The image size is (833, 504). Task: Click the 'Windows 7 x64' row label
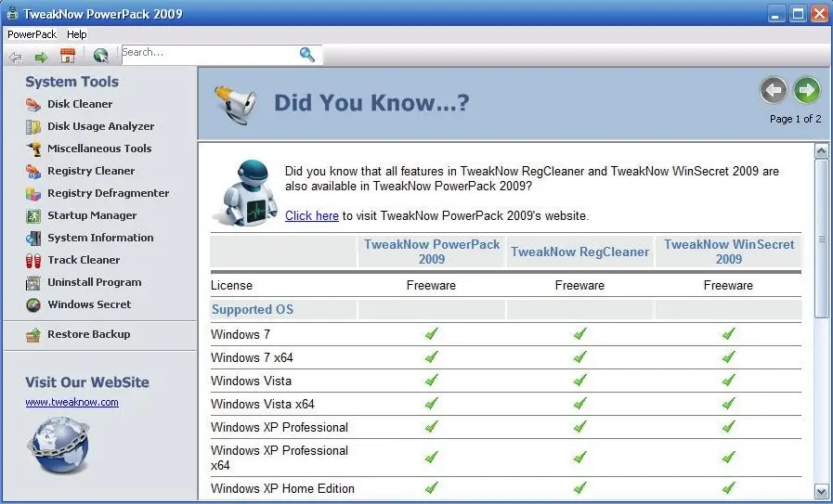point(252,358)
